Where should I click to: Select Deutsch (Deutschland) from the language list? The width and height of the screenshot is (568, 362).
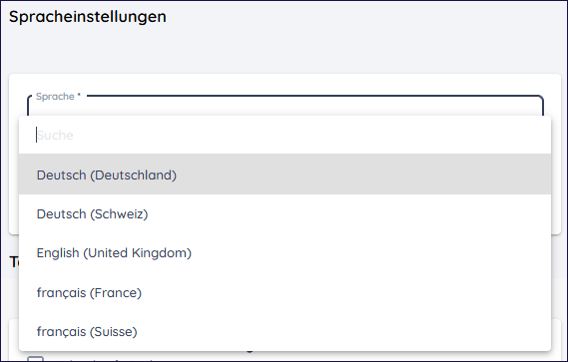pos(106,175)
